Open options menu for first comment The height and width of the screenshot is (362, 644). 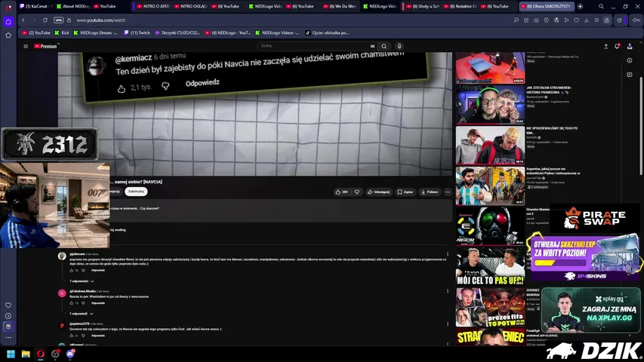point(448,254)
